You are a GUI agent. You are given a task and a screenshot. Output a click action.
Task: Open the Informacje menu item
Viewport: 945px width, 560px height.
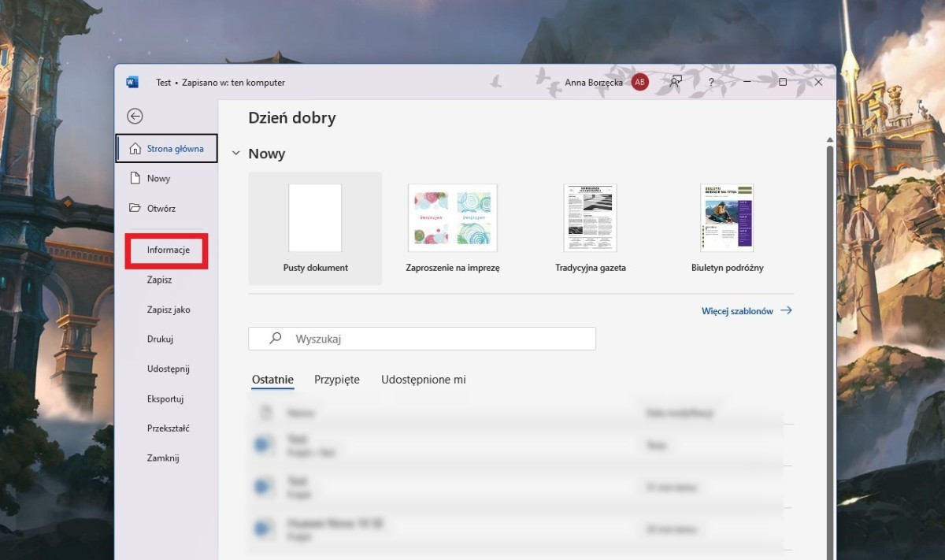tap(168, 250)
